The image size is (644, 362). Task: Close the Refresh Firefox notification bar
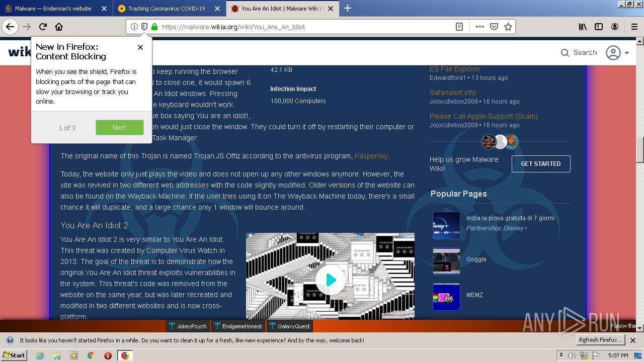coord(633,340)
